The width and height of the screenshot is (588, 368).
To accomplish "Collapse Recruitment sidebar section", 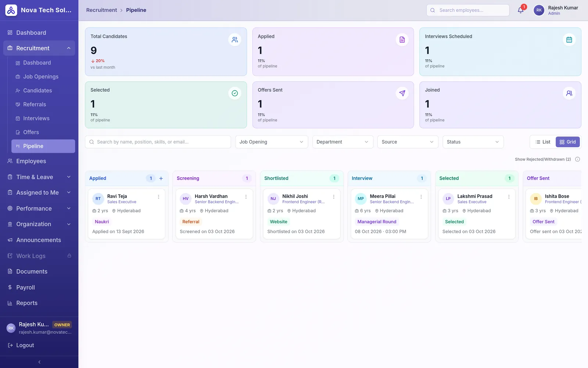I will 39,48.
